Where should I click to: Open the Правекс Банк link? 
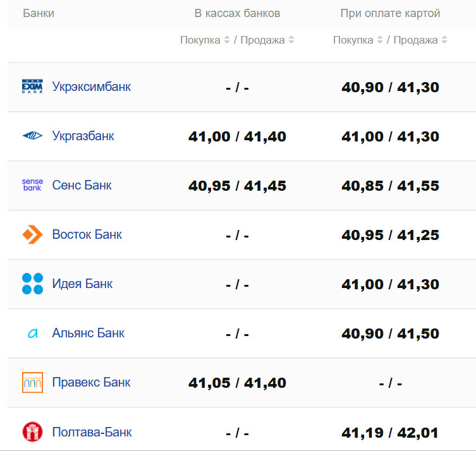tap(91, 382)
